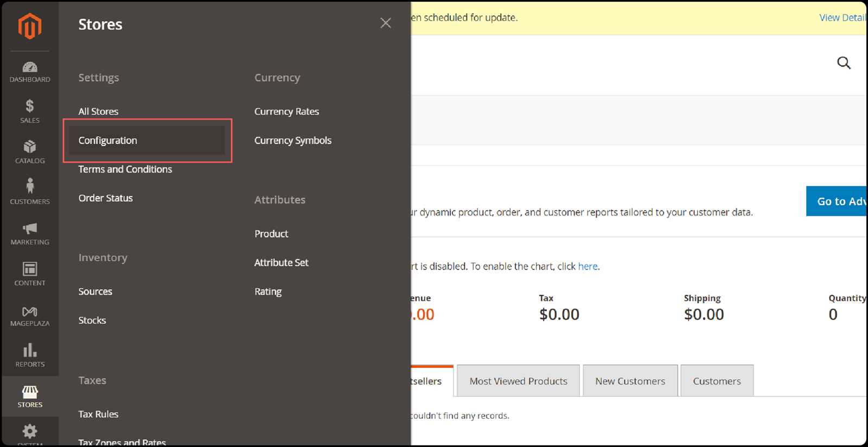Open Inventory Stocks
Image resolution: width=868 pixels, height=447 pixels.
coord(92,320)
